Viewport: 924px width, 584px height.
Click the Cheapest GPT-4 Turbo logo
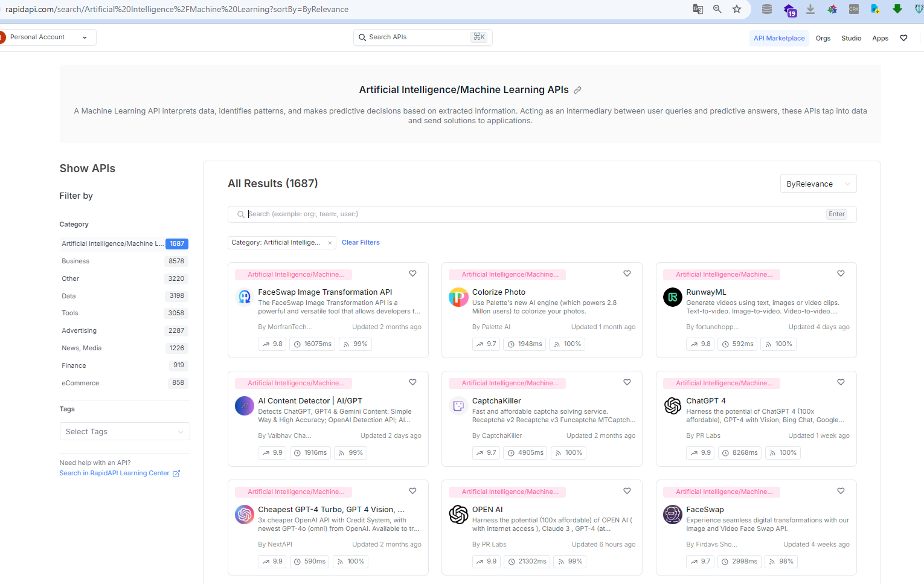(x=245, y=515)
